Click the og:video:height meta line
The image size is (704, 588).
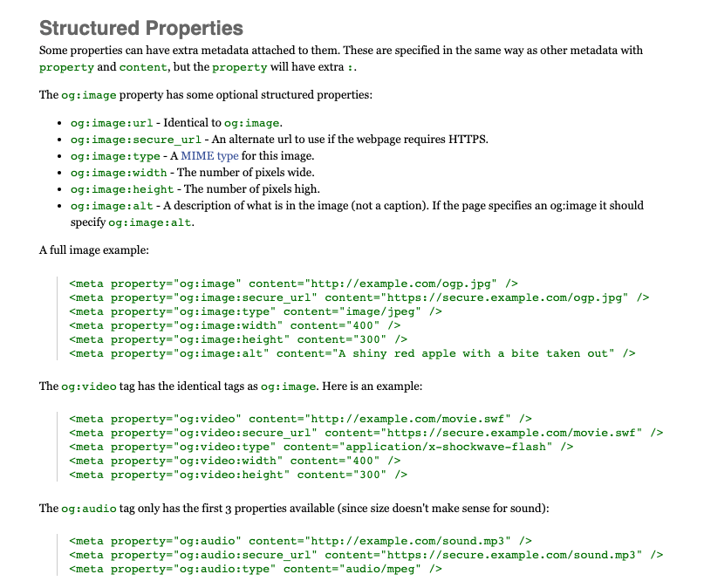click(238, 475)
